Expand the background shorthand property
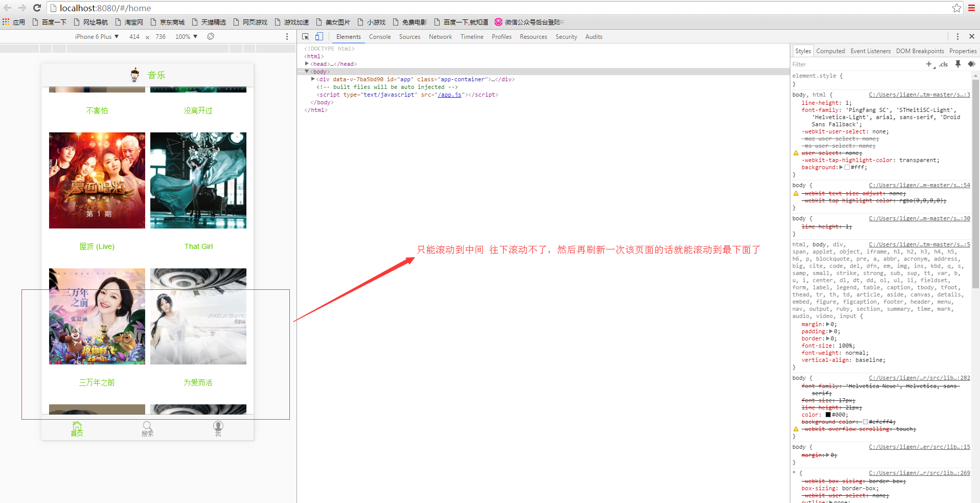 point(841,167)
